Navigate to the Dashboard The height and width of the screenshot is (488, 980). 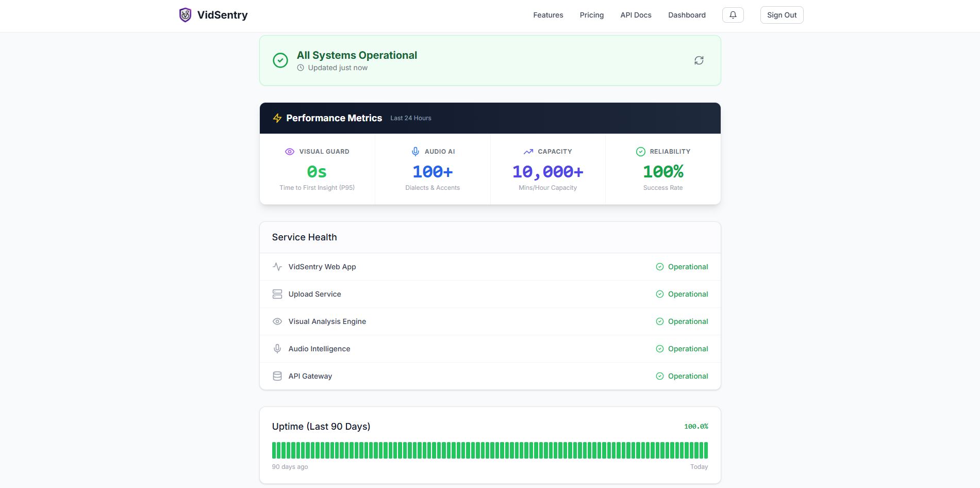point(687,15)
